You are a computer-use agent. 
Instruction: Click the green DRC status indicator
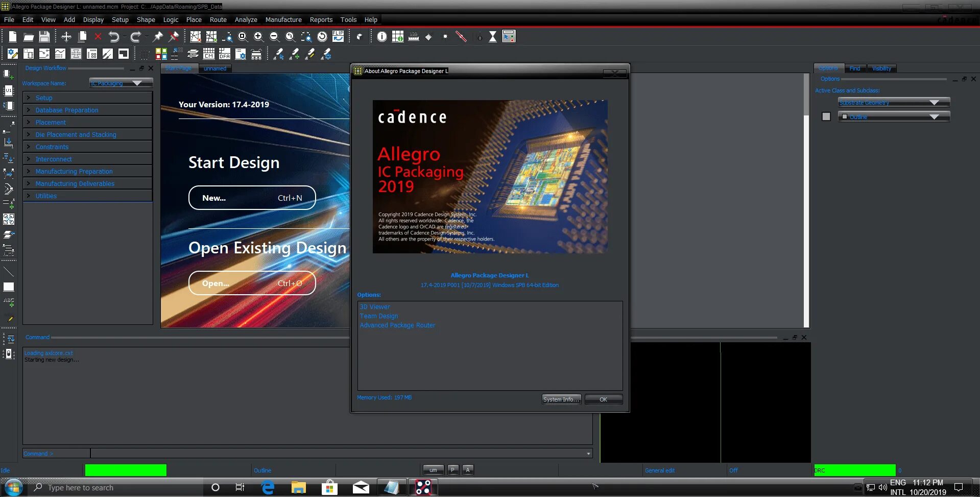[855, 470]
